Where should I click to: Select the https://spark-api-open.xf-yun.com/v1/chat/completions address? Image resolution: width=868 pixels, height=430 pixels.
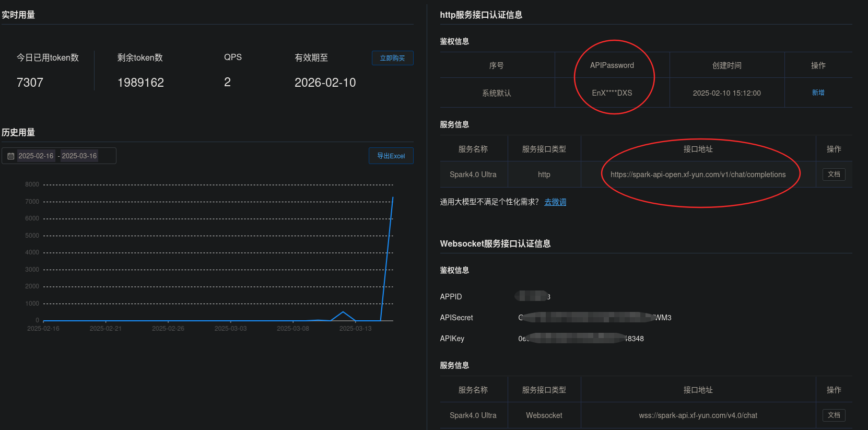click(x=698, y=175)
